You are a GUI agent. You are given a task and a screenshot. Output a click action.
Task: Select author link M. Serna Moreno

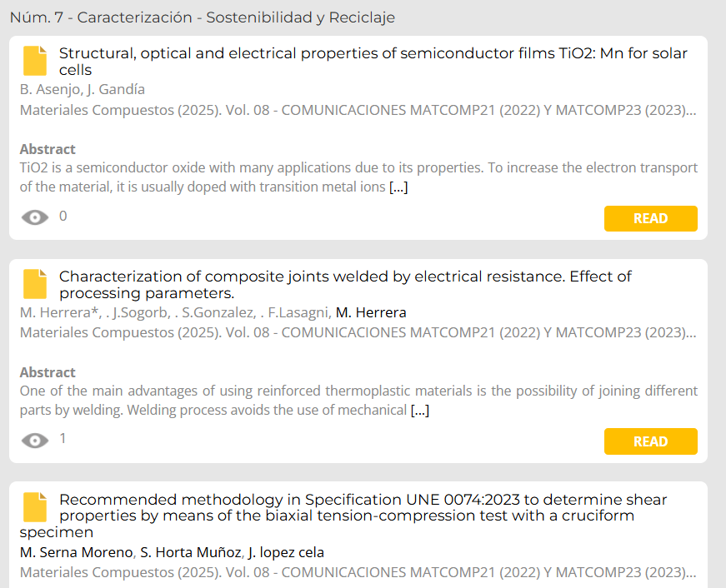(x=77, y=552)
